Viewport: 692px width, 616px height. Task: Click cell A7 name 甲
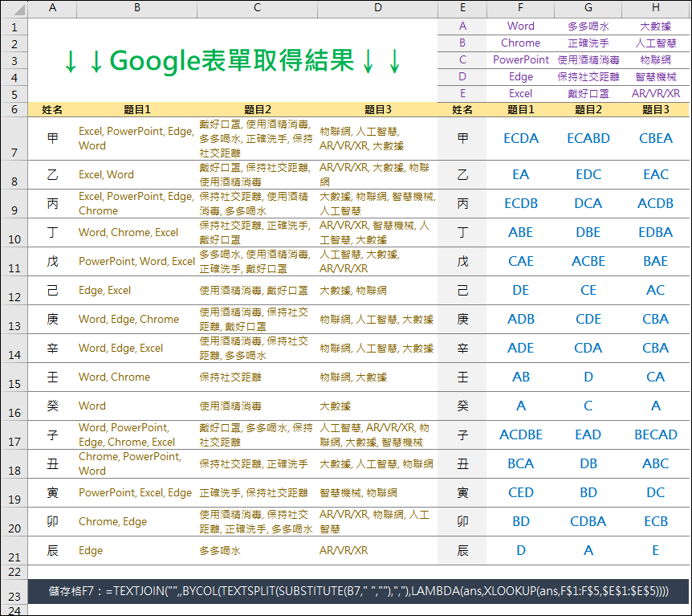[52, 139]
